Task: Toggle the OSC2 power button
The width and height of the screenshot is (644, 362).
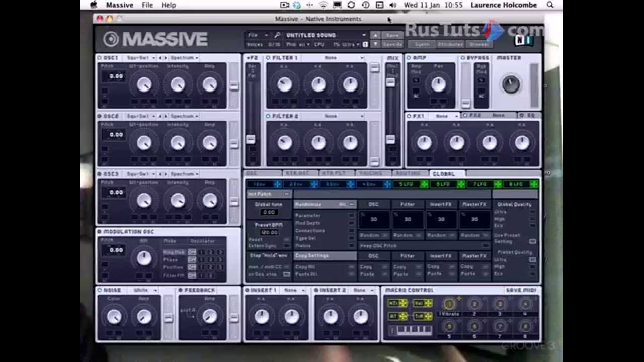Action: [100, 116]
